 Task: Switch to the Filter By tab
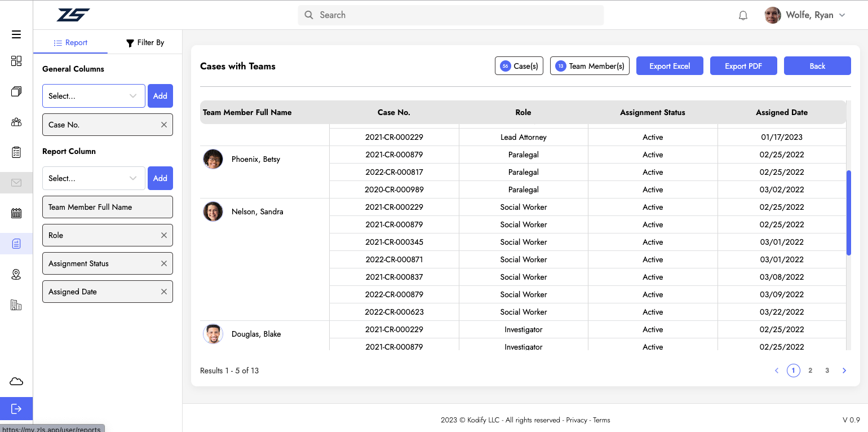[x=145, y=42]
